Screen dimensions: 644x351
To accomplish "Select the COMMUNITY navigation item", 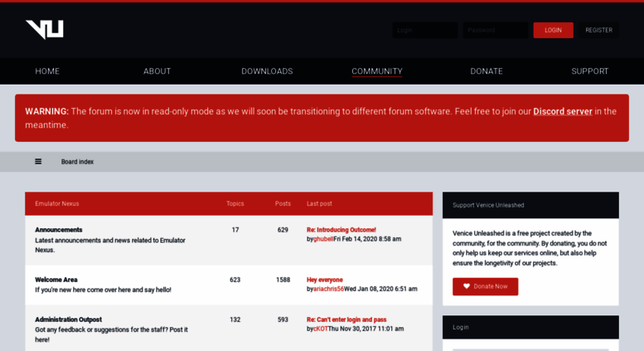I will (x=377, y=71).
